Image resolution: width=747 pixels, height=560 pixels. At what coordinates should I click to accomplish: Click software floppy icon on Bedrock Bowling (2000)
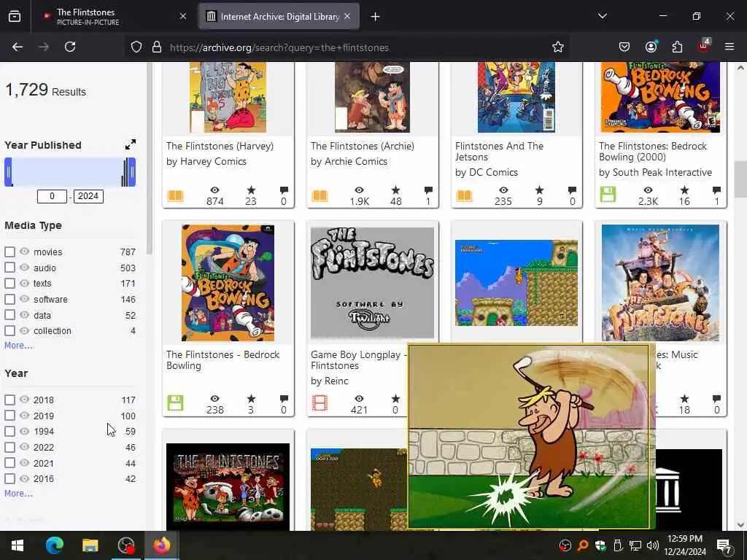tap(608, 194)
